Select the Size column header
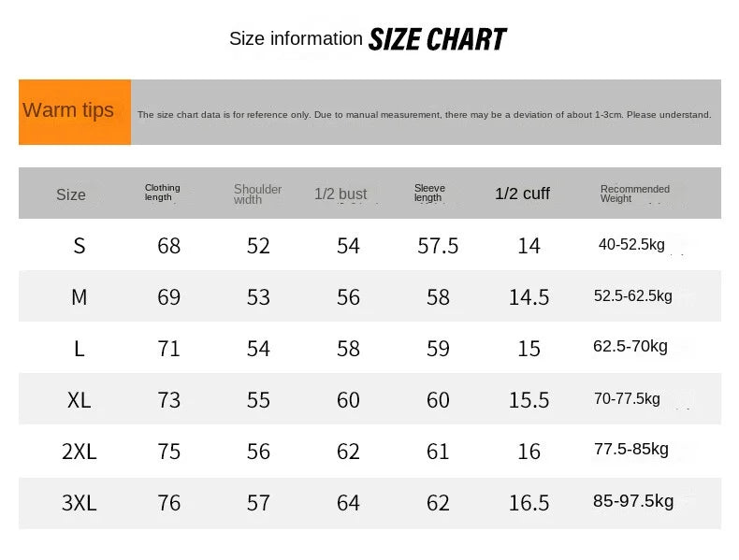Viewport: 739px width, 560px height. click(71, 194)
